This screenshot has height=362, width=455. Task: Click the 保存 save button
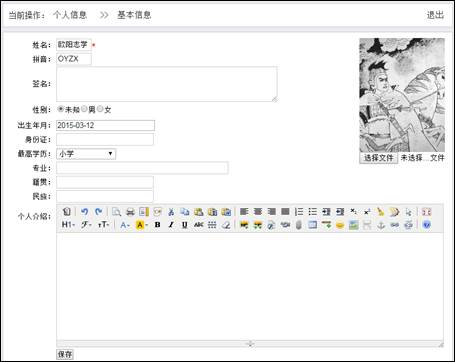(65, 354)
